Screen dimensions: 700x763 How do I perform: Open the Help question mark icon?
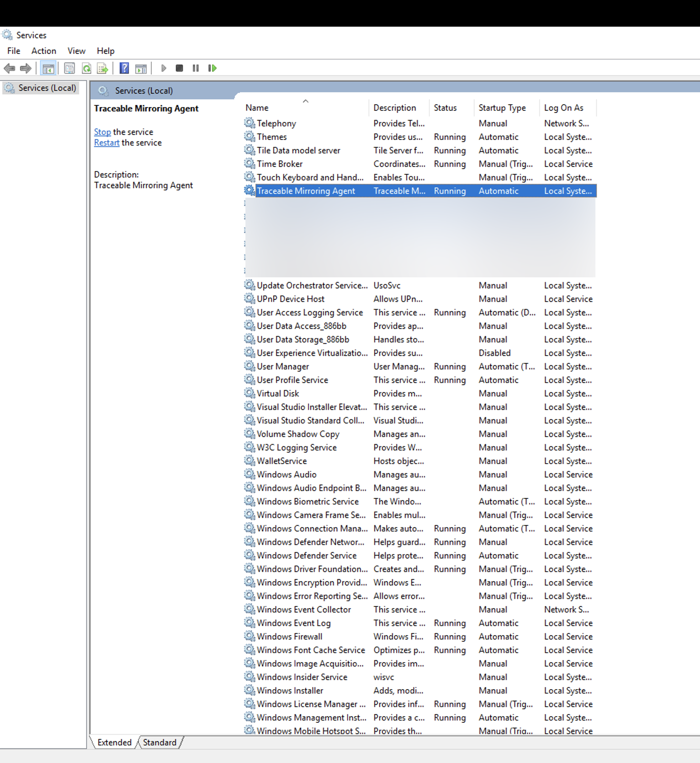(x=124, y=69)
